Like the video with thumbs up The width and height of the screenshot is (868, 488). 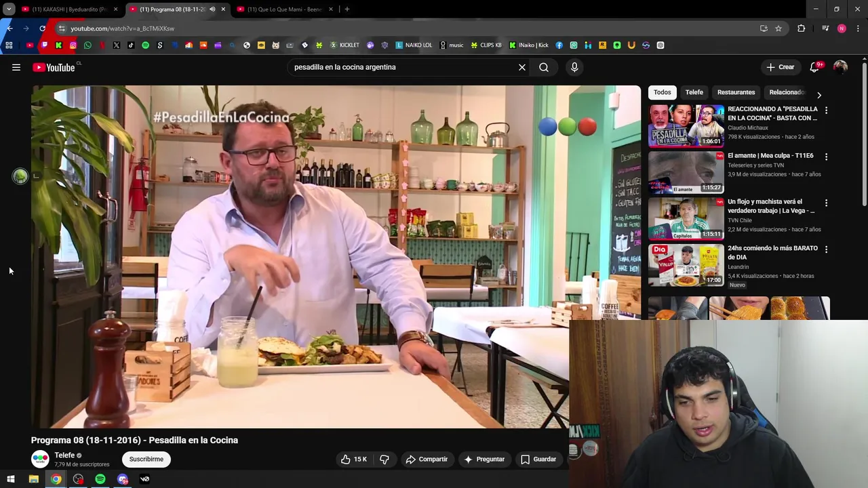(353, 459)
